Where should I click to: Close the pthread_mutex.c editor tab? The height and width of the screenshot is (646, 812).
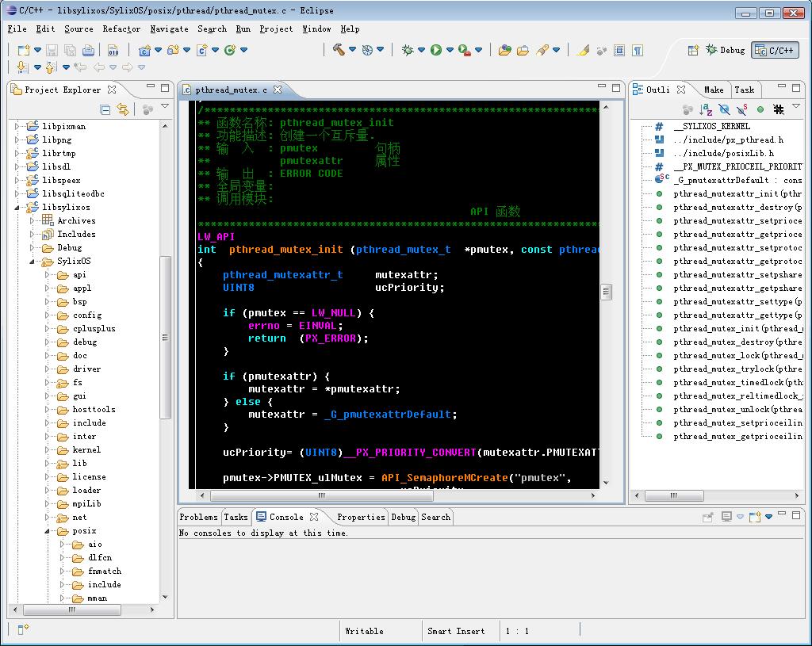[278, 90]
